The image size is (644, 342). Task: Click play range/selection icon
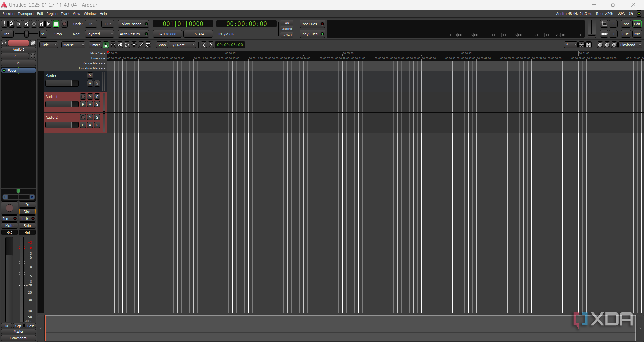pos(41,24)
